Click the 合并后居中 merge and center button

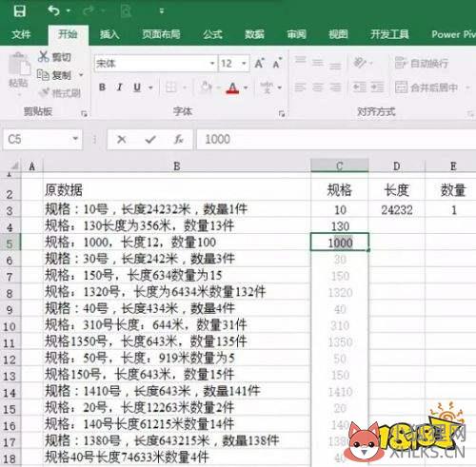coord(426,88)
